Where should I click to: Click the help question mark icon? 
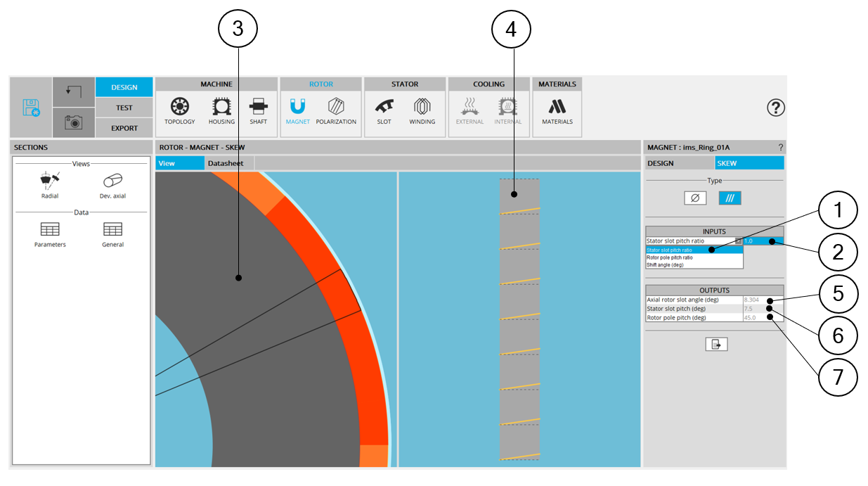776,108
